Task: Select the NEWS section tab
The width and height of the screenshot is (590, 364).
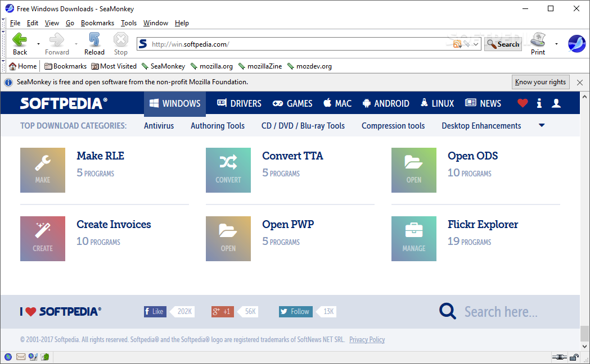Action: click(483, 103)
